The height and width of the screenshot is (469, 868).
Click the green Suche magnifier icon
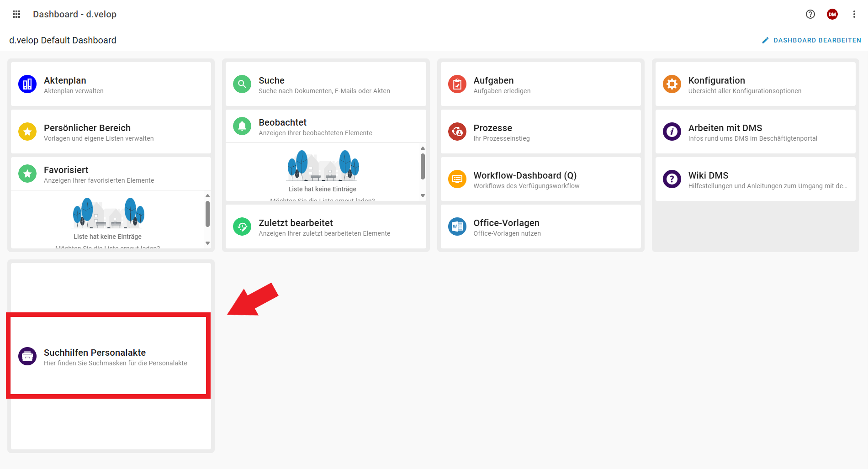tap(242, 84)
